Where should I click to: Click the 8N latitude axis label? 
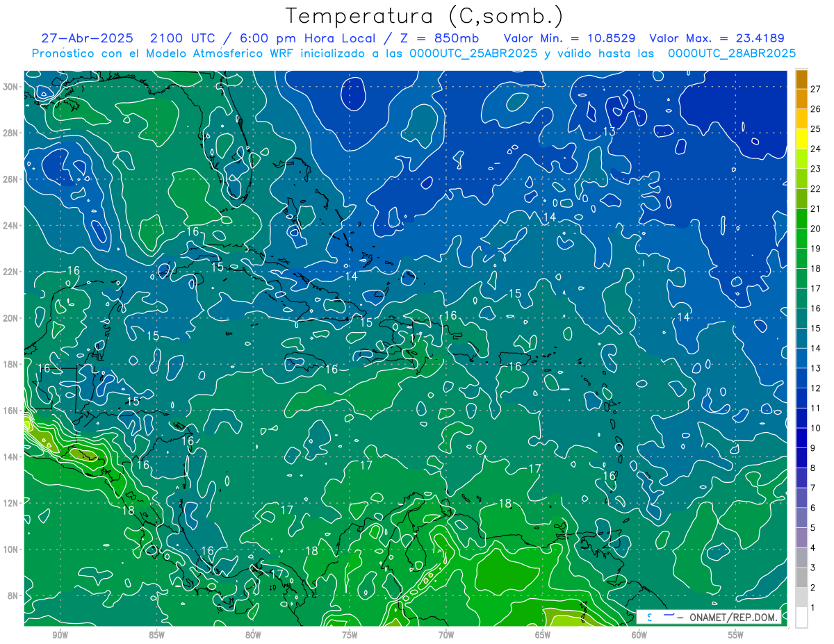pyautogui.click(x=13, y=595)
